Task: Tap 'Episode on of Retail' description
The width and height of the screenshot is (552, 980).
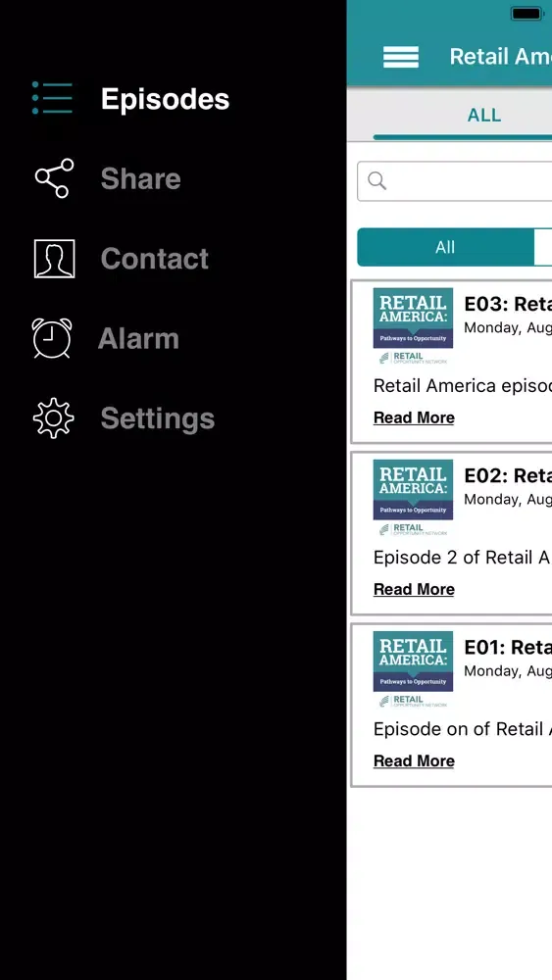Action: (463, 729)
